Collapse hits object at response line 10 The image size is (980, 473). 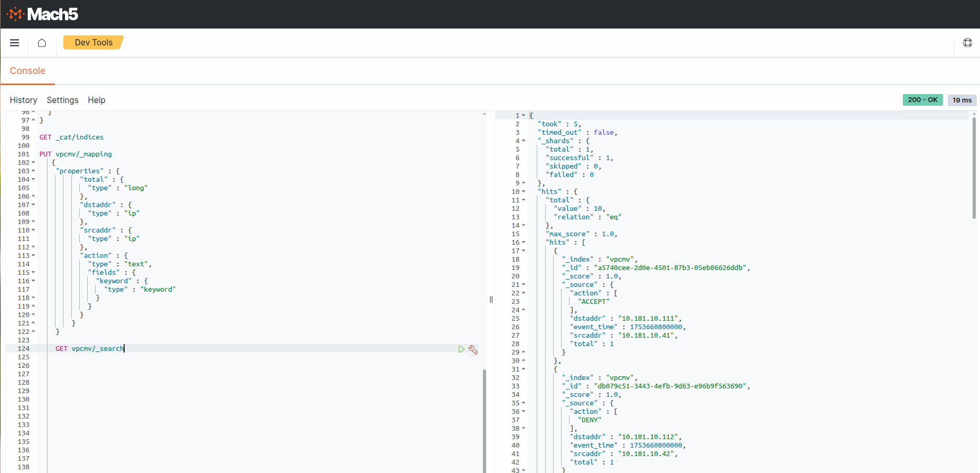point(524,192)
